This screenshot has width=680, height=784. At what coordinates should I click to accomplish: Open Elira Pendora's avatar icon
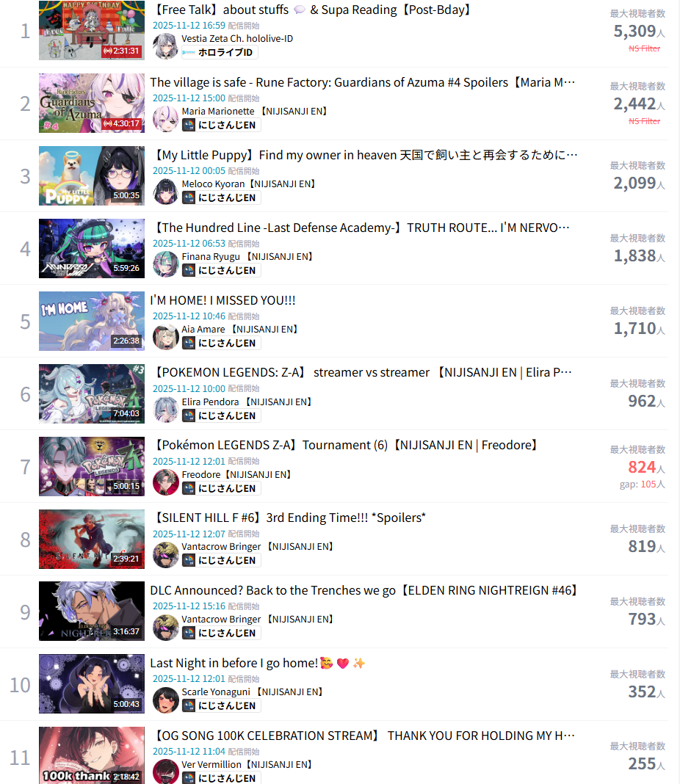click(x=165, y=410)
